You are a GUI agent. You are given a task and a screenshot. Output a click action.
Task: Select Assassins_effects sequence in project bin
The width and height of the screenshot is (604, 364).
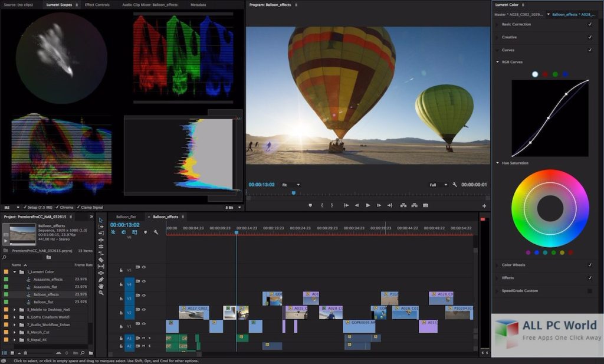(48, 279)
